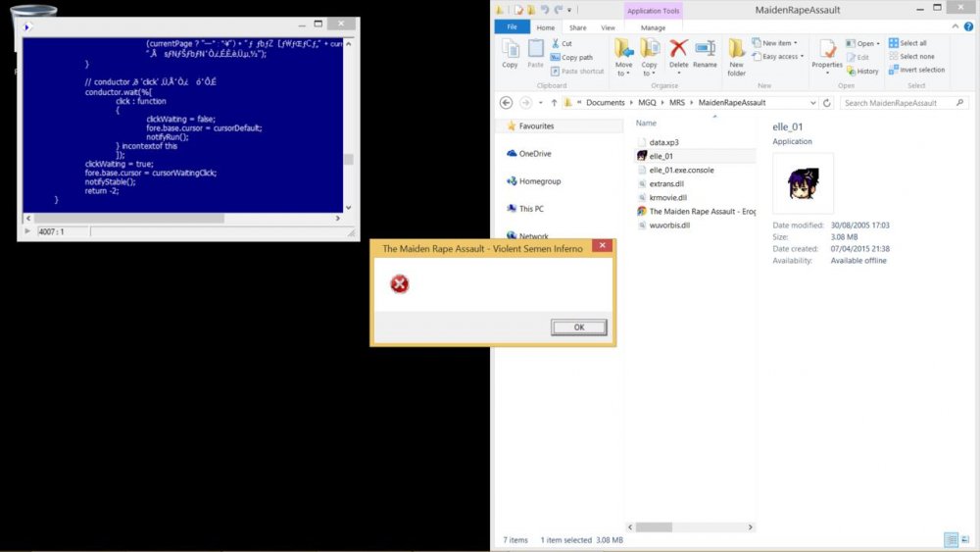Open the Move to dropdown
This screenshot has width=980, height=552.
pos(624,73)
